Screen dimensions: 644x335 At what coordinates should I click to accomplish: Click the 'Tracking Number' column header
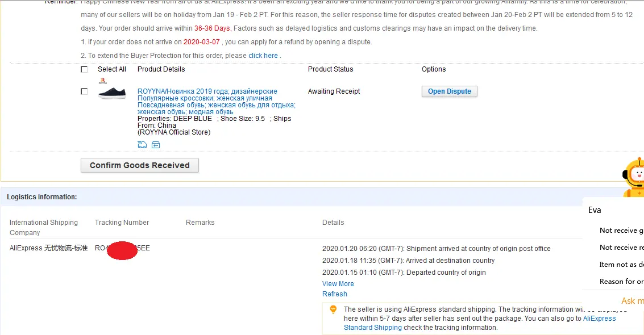click(x=122, y=222)
